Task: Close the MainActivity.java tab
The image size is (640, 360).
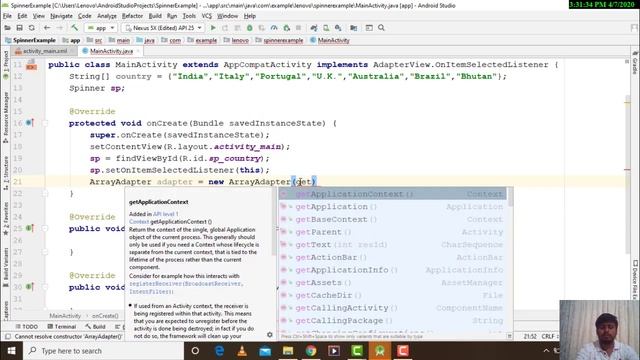Action: coord(138,51)
